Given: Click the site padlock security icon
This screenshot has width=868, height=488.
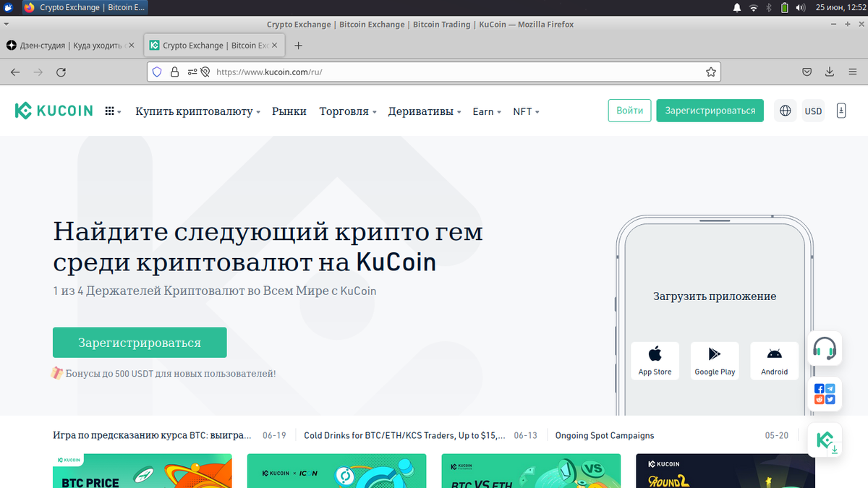Looking at the screenshot, I should click(174, 72).
